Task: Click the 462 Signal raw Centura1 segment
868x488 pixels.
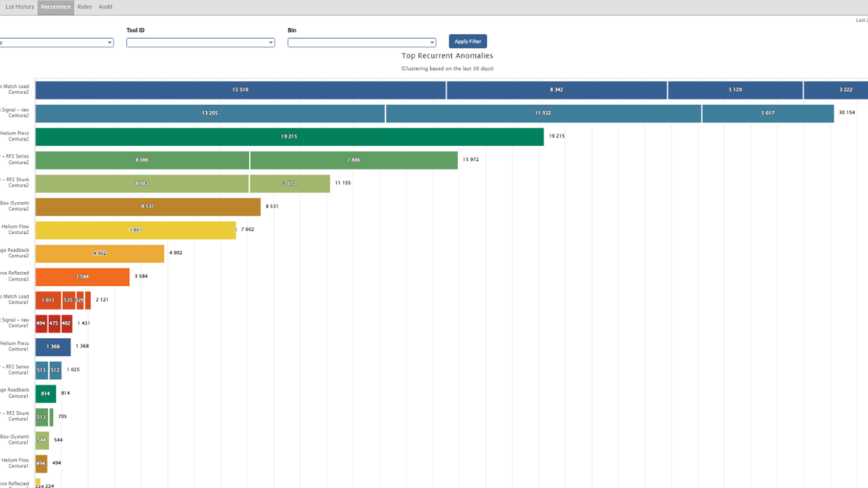Action: (x=66, y=324)
